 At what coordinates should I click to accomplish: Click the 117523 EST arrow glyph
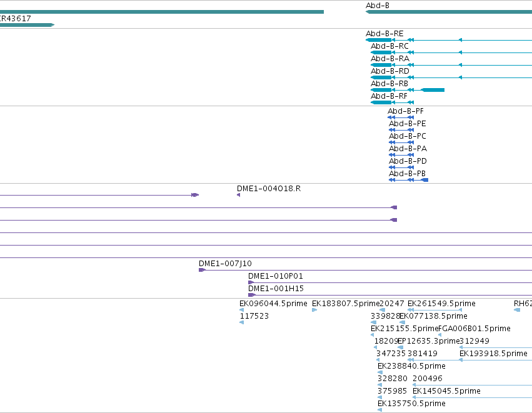[x=241, y=322]
